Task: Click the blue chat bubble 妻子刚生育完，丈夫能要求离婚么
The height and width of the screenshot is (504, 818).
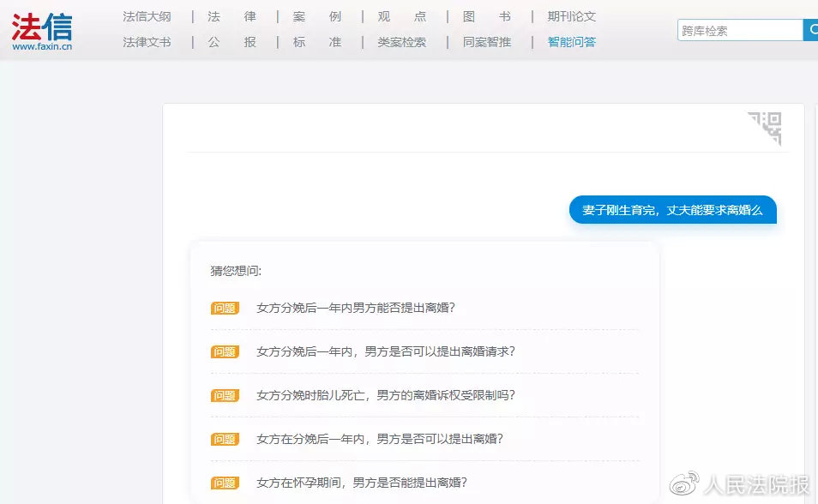Action: tap(672, 209)
